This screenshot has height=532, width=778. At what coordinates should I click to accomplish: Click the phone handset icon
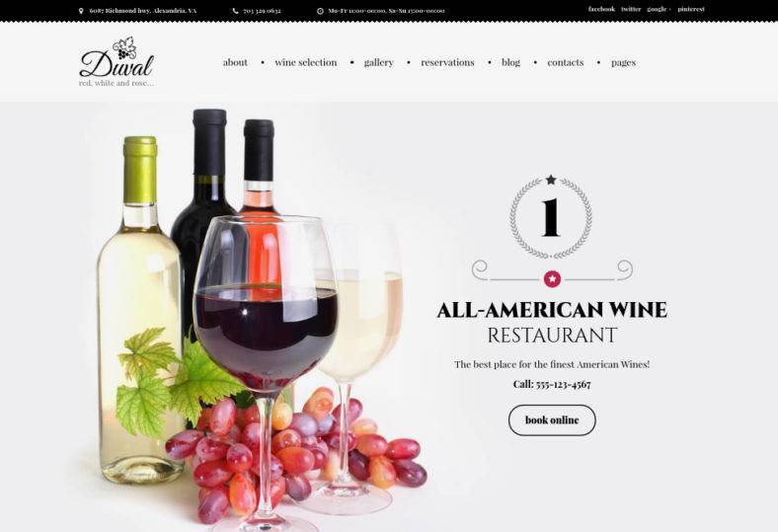tap(236, 11)
